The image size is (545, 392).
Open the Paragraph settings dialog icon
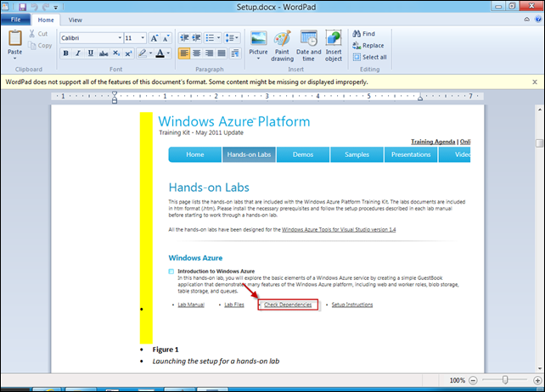coord(235,53)
